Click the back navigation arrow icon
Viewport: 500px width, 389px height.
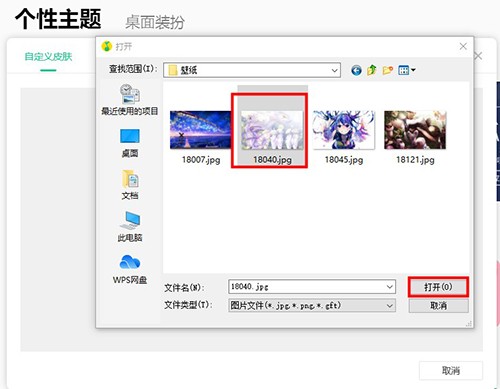click(x=356, y=70)
